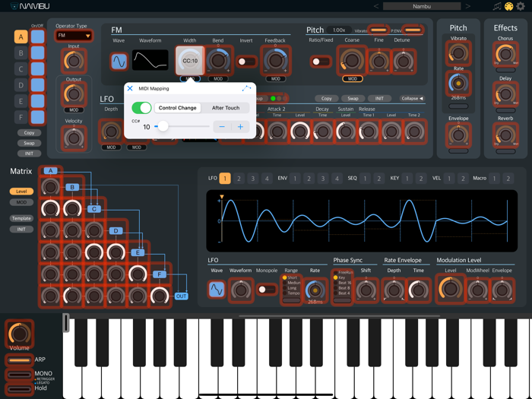The image size is (532, 399).
Task: Click the Pitch Coarse knob
Action: (352, 60)
